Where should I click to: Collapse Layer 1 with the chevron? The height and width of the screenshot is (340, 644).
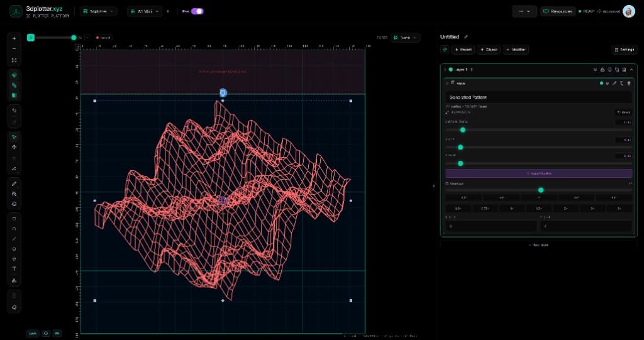631,70
